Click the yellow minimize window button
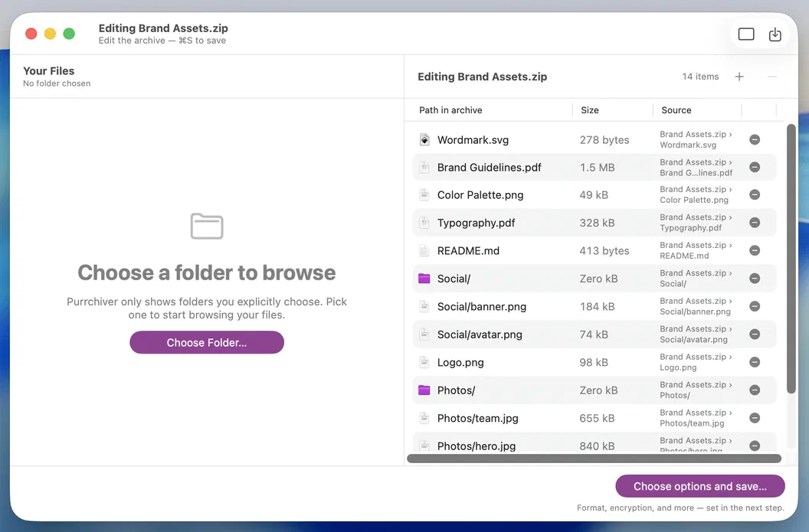This screenshot has height=532, width=809. [50, 34]
